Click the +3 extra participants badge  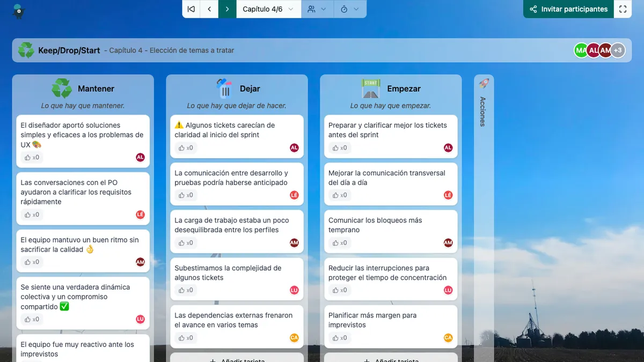tap(618, 50)
